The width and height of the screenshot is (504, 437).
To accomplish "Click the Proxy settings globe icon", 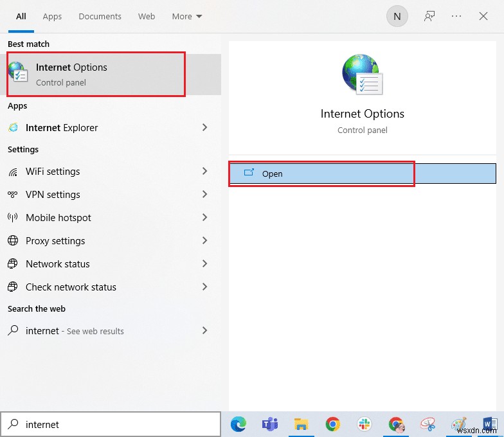I will (13, 240).
